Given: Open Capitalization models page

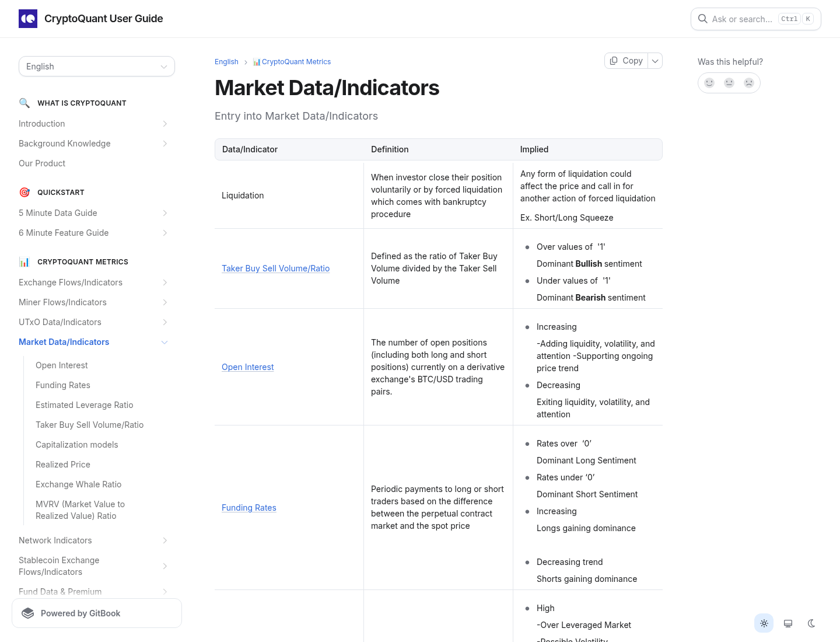Looking at the screenshot, I should pyautogui.click(x=77, y=445).
